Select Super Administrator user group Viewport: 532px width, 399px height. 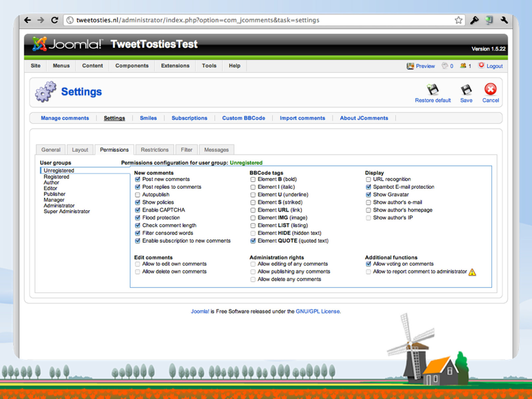pyautogui.click(x=67, y=211)
